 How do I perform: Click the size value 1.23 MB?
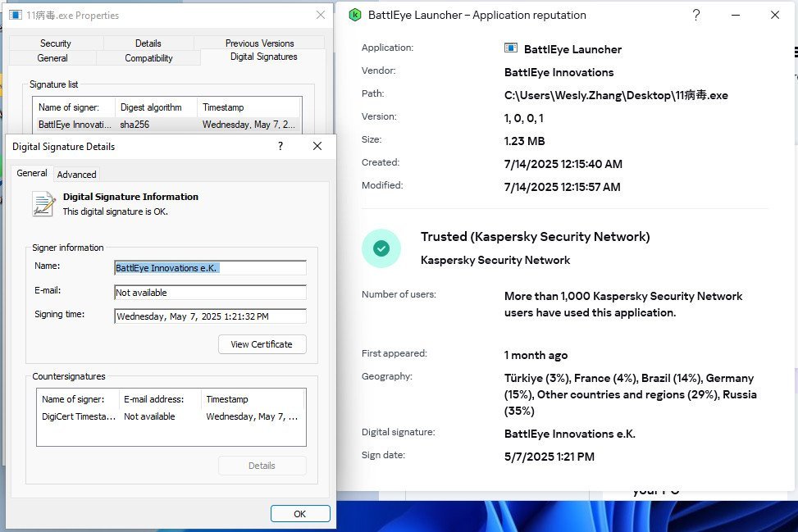tap(524, 141)
